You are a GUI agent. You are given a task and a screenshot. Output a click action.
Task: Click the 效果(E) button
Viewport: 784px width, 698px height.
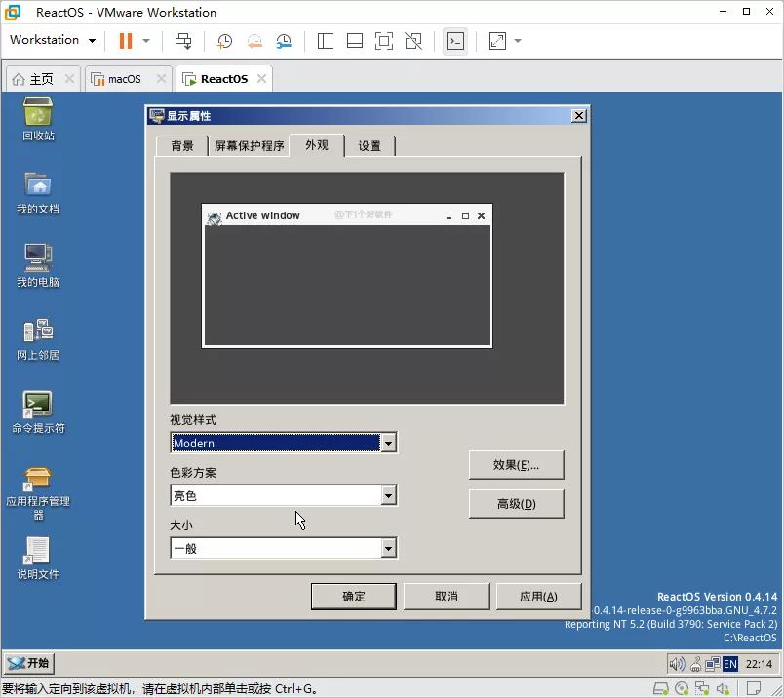(516, 465)
